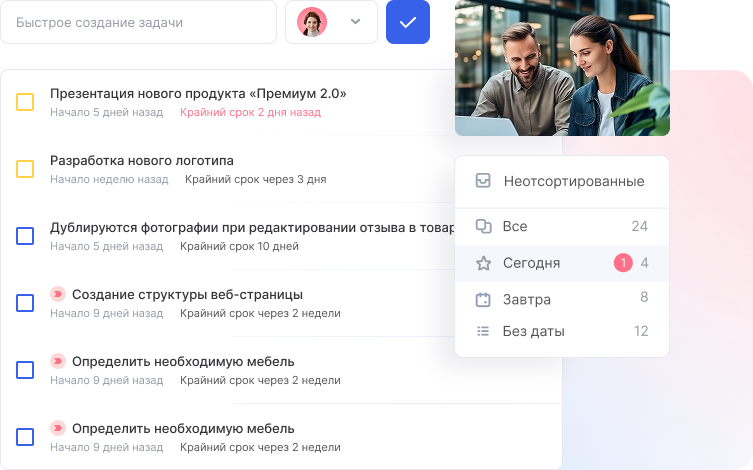Open the Неотсортированные filter
Screen dimensions: 753x470
click(x=562, y=181)
